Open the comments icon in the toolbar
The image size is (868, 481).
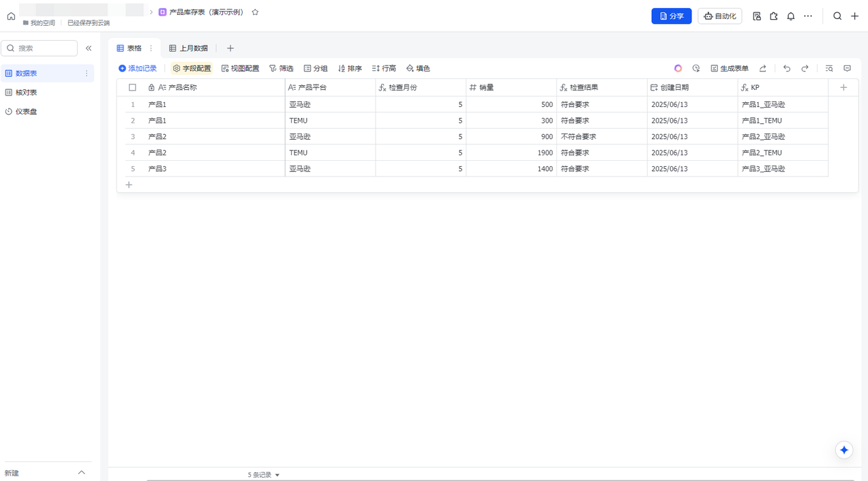(848, 68)
